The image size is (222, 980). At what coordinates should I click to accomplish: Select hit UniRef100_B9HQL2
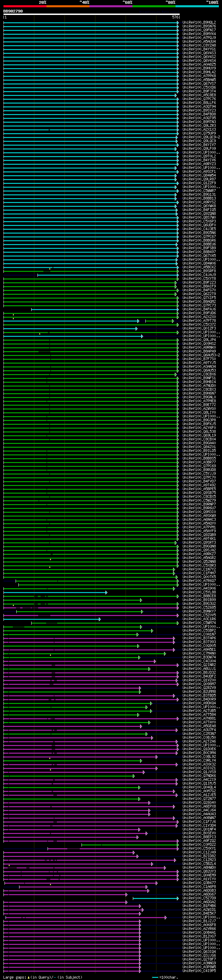coord(199,23)
